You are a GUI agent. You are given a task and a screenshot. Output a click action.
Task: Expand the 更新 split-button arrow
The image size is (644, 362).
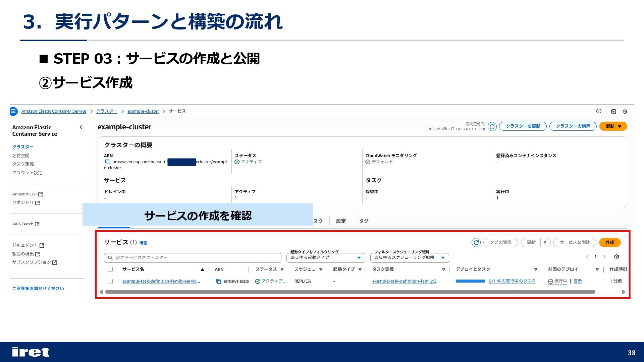[x=545, y=242]
